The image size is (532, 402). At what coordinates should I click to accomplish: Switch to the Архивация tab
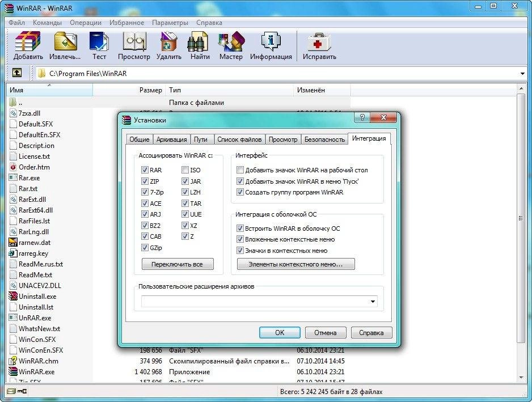(x=171, y=139)
